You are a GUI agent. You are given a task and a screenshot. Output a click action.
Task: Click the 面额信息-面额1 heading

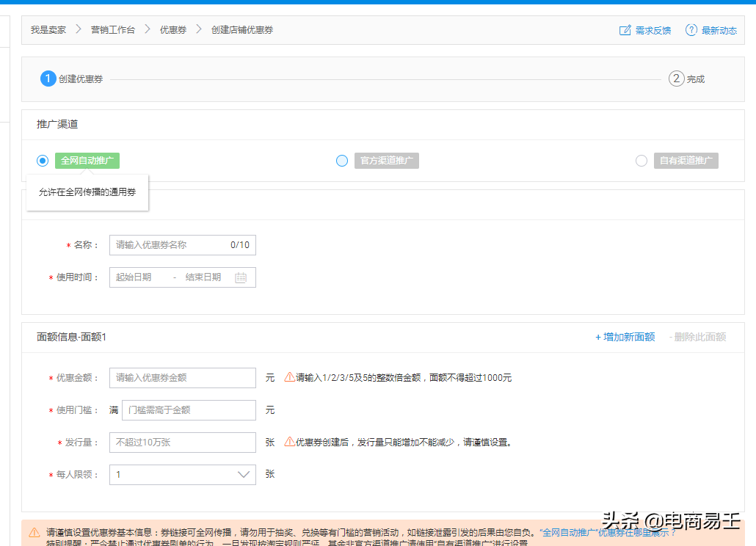[71, 337]
